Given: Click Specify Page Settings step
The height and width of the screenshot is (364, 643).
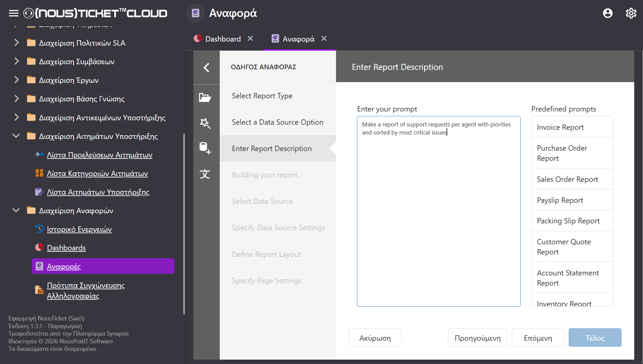Looking at the screenshot, I should (278, 281).
